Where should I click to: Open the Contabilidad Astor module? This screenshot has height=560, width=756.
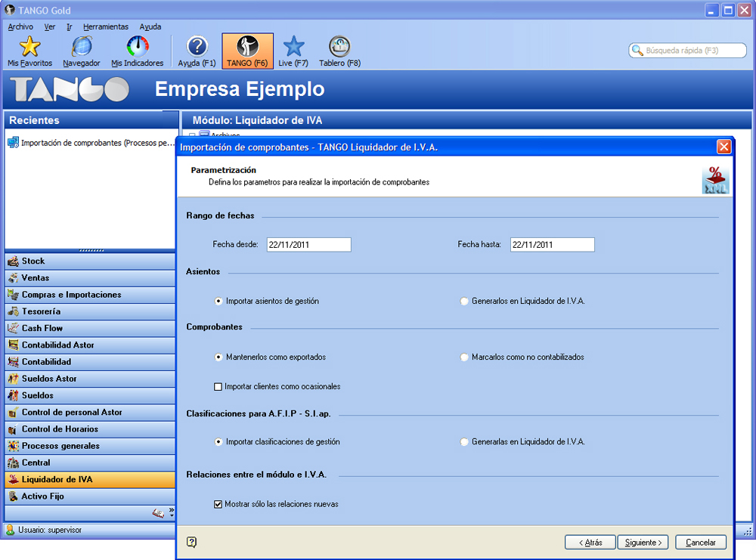coord(90,345)
